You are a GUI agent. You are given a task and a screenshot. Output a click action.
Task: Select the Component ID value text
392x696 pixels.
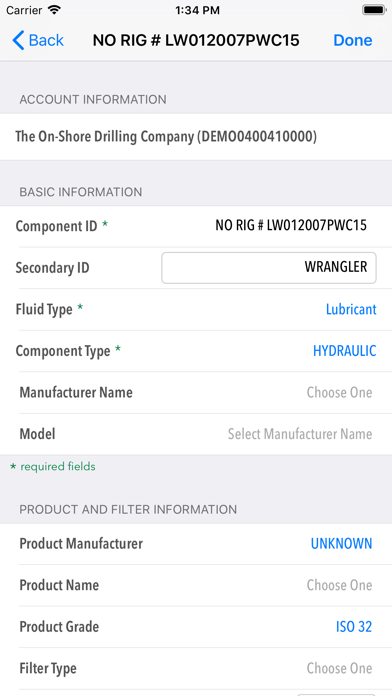click(291, 225)
